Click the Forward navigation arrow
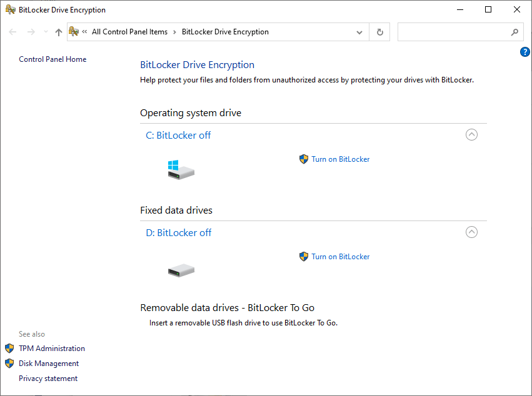This screenshot has width=532, height=396. click(x=31, y=32)
